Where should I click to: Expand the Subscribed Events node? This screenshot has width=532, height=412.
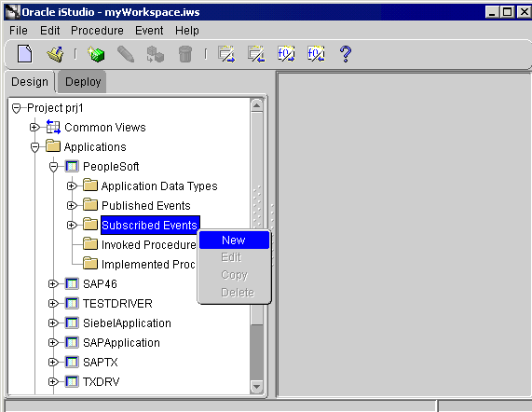pos(71,225)
